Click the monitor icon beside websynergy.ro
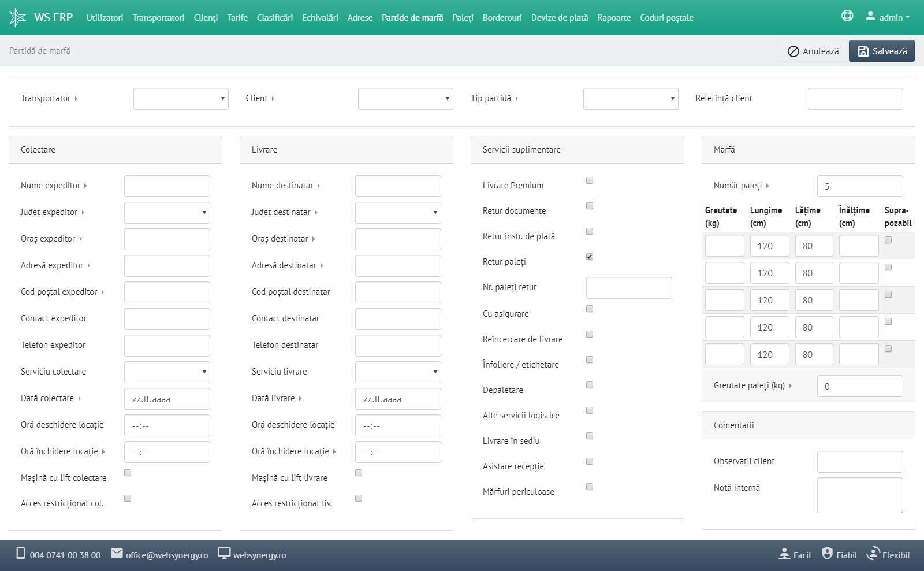This screenshot has width=924, height=571. click(x=224, y=553)
